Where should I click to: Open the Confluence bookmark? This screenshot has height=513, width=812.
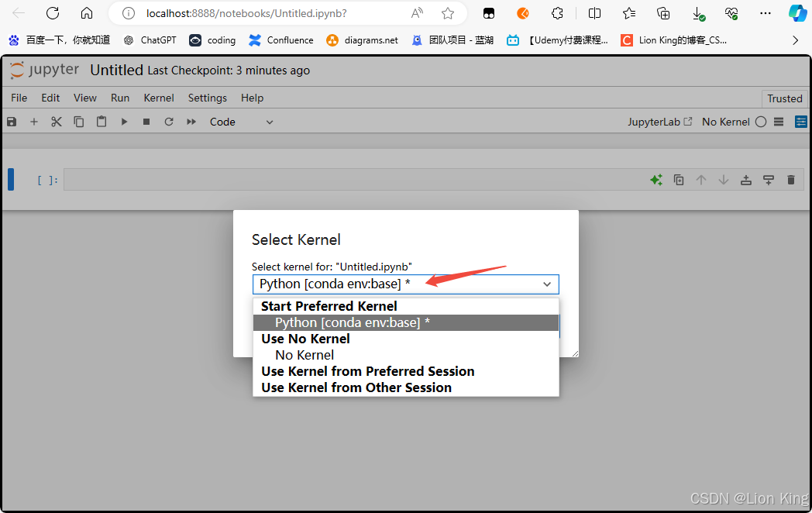281,40
